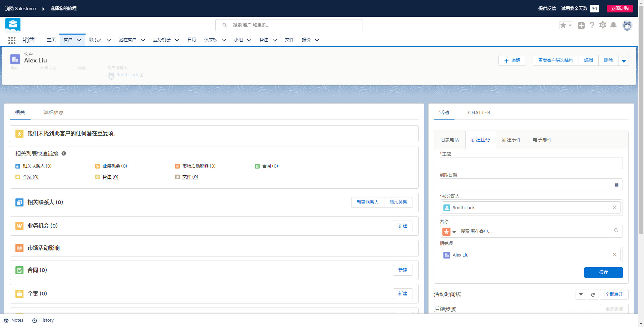Switch to the CHATTER tab
This screenshot has width=644, height=327.
479,112
